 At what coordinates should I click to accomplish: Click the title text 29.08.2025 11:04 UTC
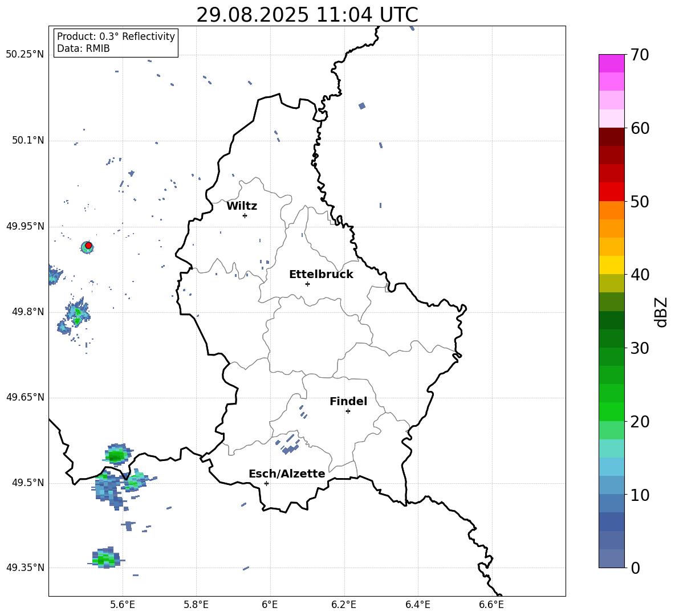(307, 15)
